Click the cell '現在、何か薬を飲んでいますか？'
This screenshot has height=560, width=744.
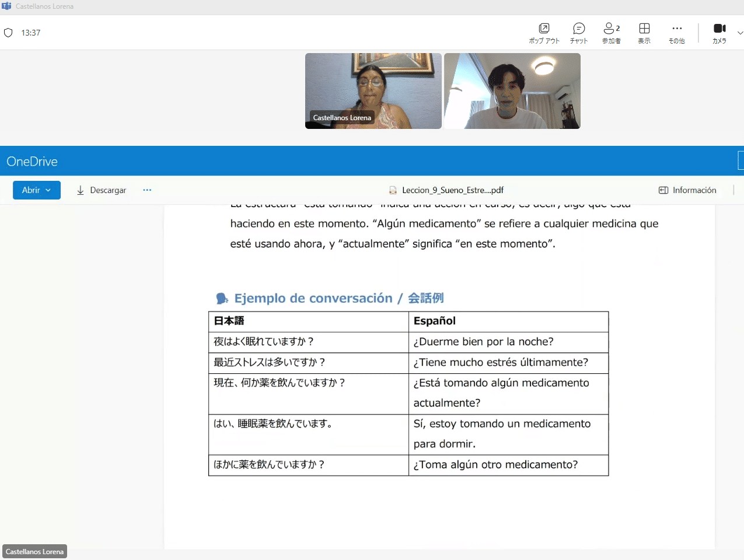click(x=309, y=394)
